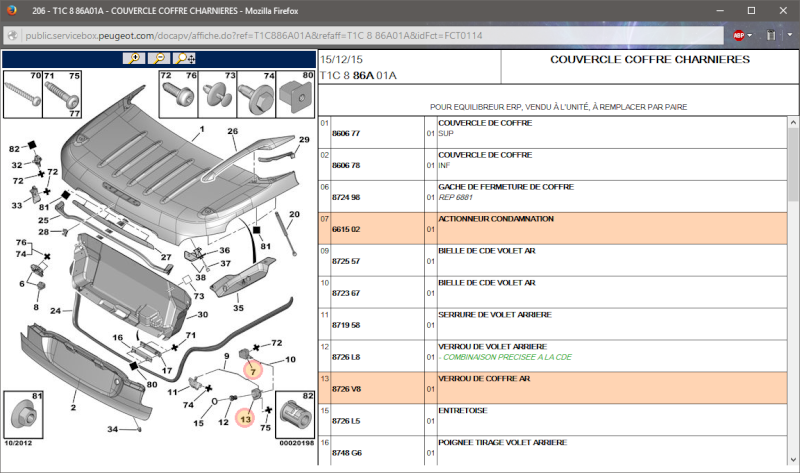
Task: Click callout 20 for the gas strut
Action: (x=294, y=214)
